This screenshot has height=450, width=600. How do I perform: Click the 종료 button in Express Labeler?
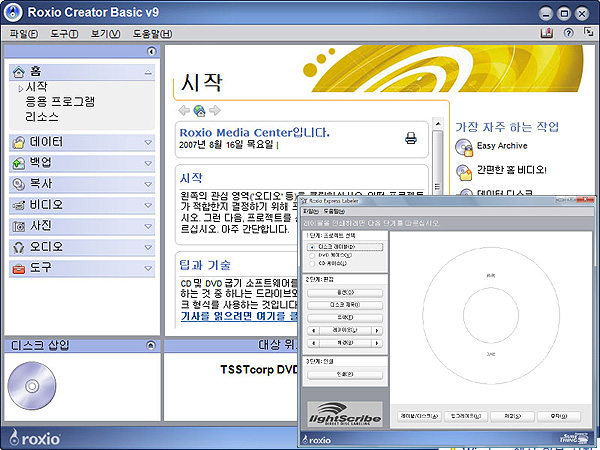(559, 416)
